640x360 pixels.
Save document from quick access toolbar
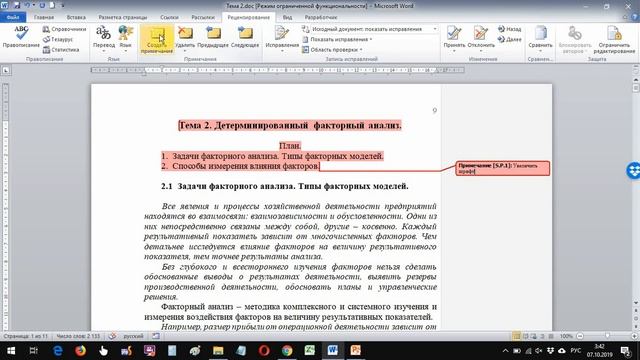(17, 6)
